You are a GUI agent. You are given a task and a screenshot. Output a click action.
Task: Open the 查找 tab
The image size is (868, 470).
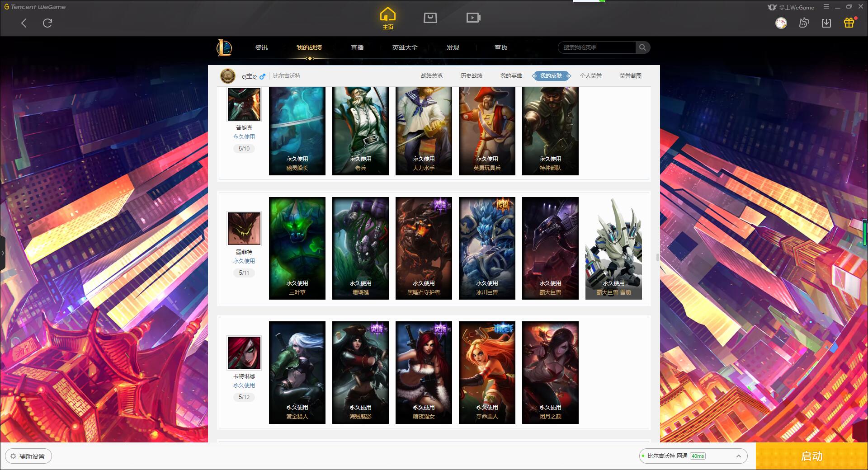click(501, 47)
